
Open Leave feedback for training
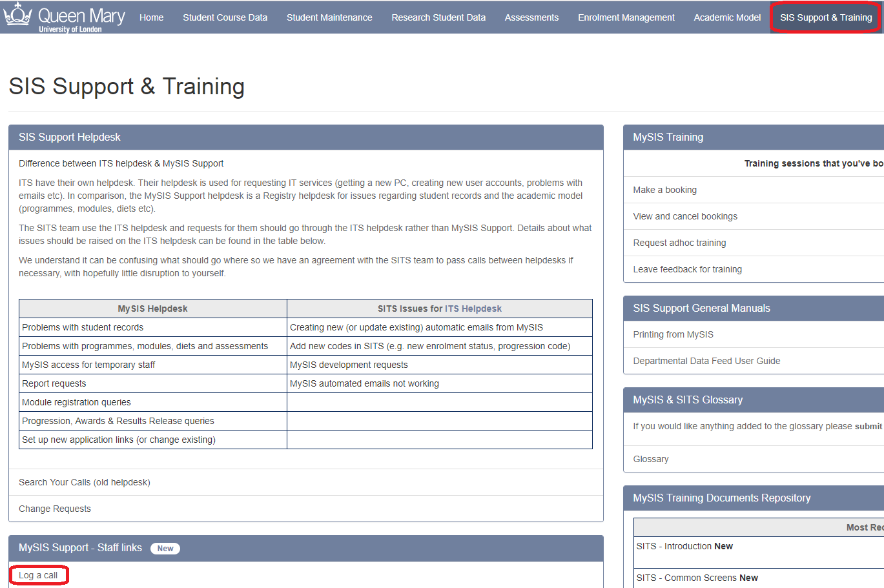click(x=688, y=269)
